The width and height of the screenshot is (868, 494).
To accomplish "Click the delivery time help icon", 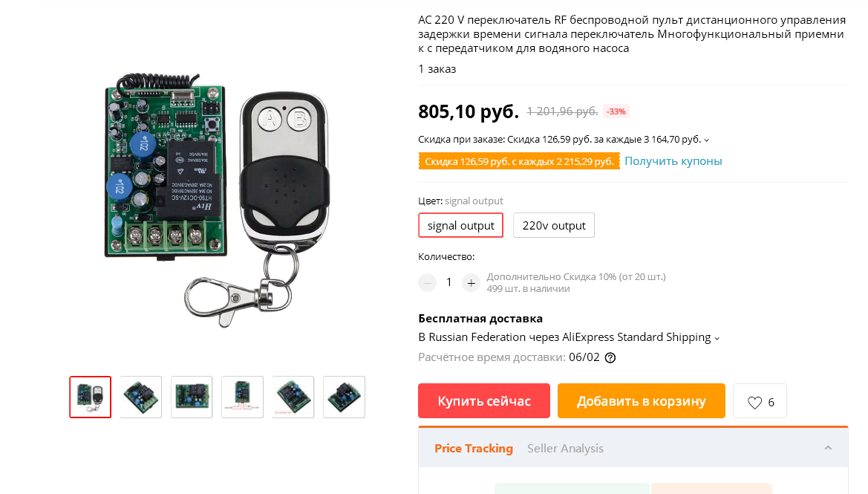I will (610, 357).
